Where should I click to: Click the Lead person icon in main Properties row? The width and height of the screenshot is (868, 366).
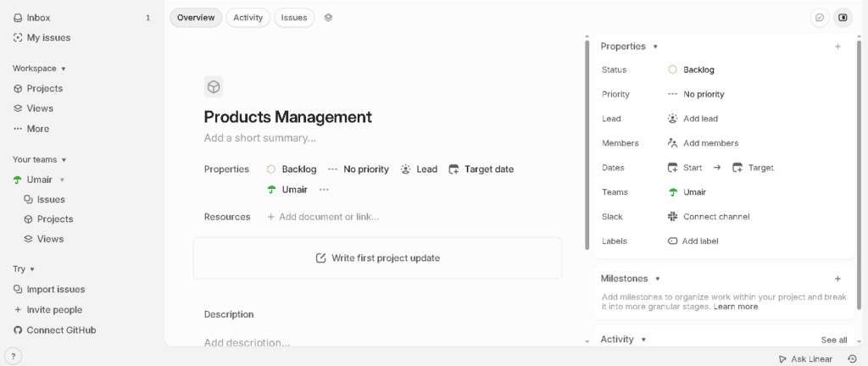[406, 169]
